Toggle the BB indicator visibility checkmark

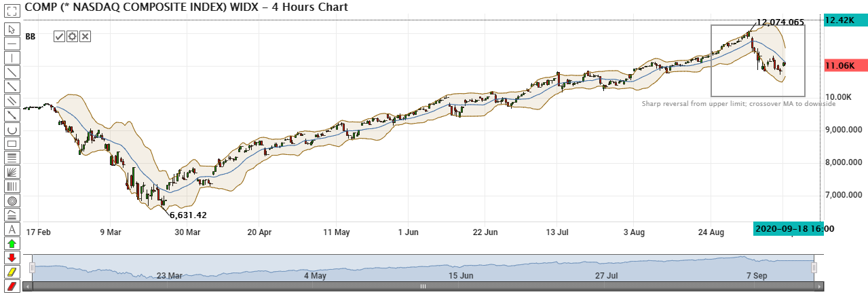[59, 36]
